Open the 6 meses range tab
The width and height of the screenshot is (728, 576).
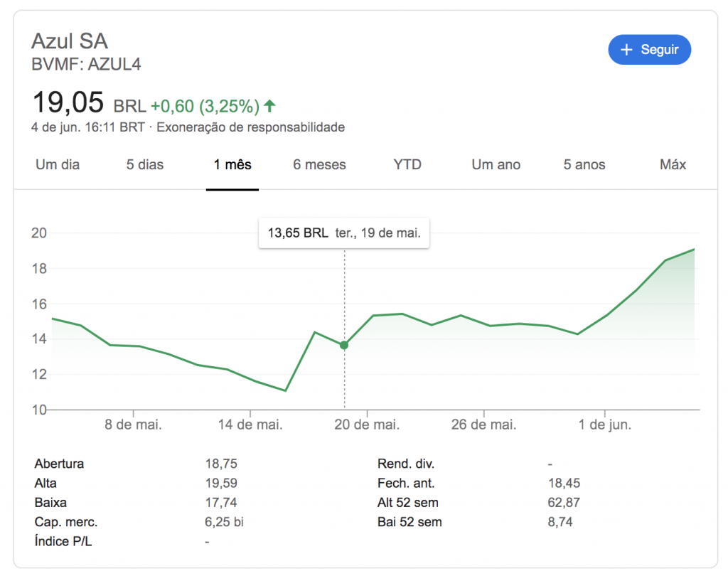click(319, 164)
